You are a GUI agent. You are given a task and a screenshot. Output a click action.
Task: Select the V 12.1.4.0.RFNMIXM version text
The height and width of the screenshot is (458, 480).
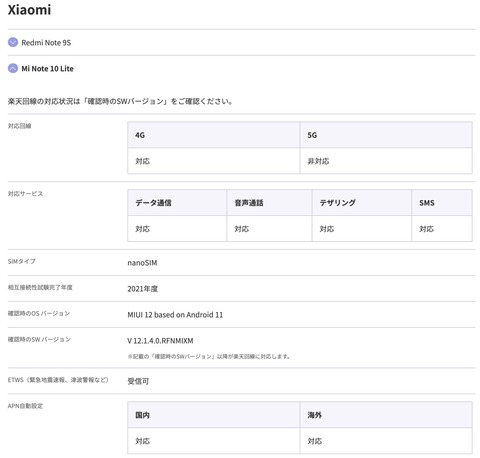pos(160,341)
